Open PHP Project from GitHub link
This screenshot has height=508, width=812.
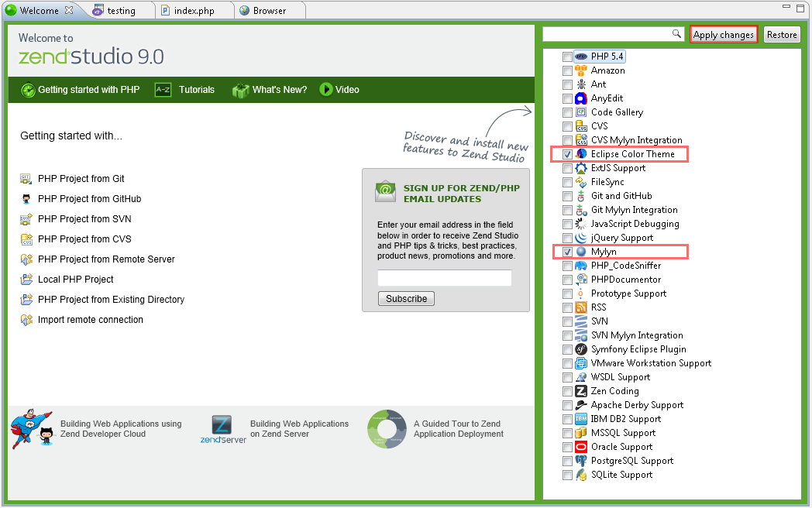(89, 199)
